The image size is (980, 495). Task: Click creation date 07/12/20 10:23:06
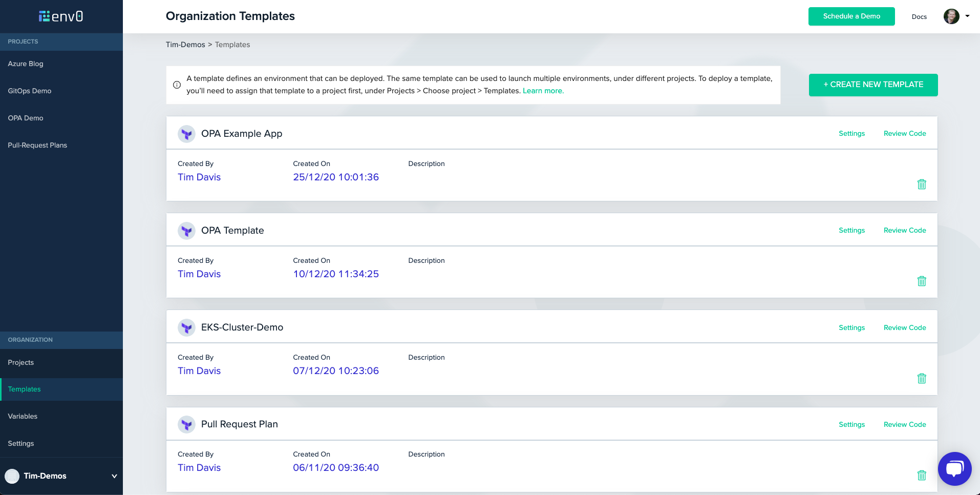[x=336, y=371]
